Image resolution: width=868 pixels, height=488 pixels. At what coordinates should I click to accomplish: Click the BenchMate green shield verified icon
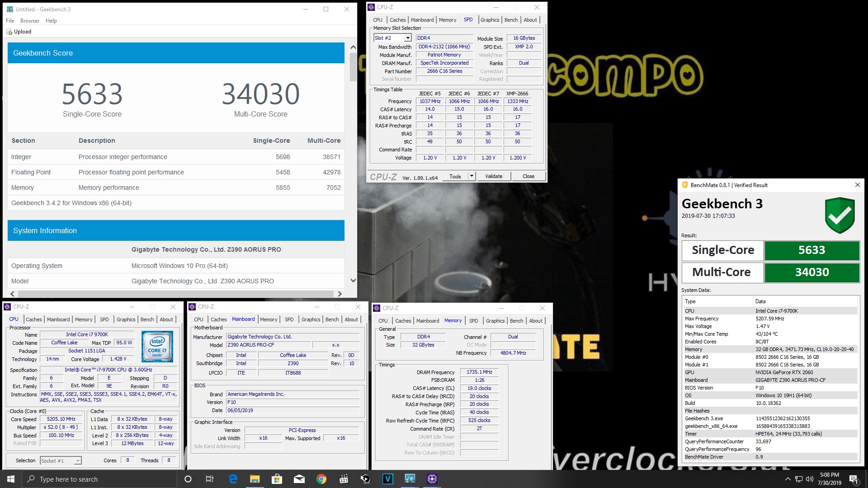[x=840, y=215]
